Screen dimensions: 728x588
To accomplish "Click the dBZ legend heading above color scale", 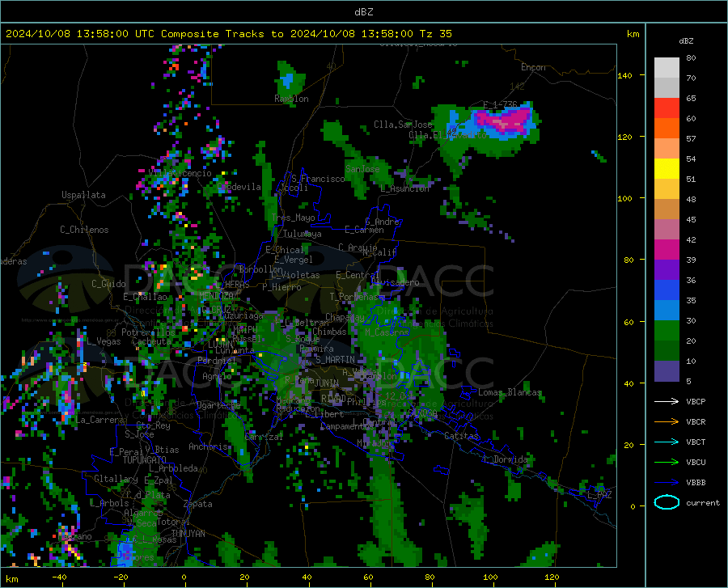I will click(686, 40).
